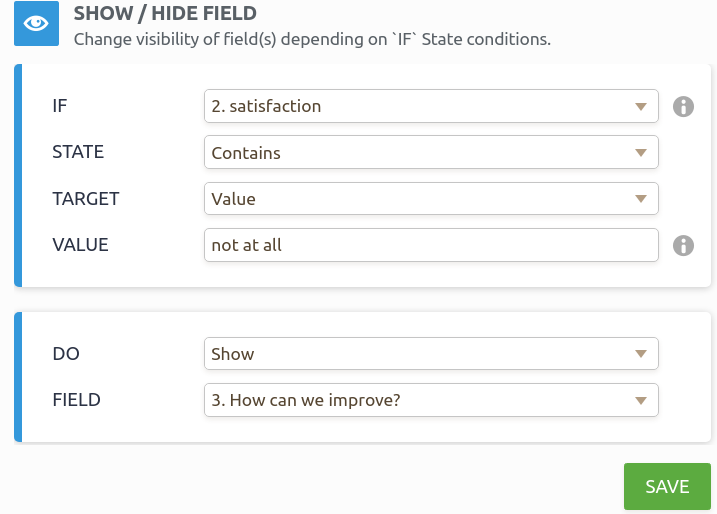The width and height of the screenshot is (717, 514).
Task: Open the TARGET dropdown set to Value
Action: [430, 199]
